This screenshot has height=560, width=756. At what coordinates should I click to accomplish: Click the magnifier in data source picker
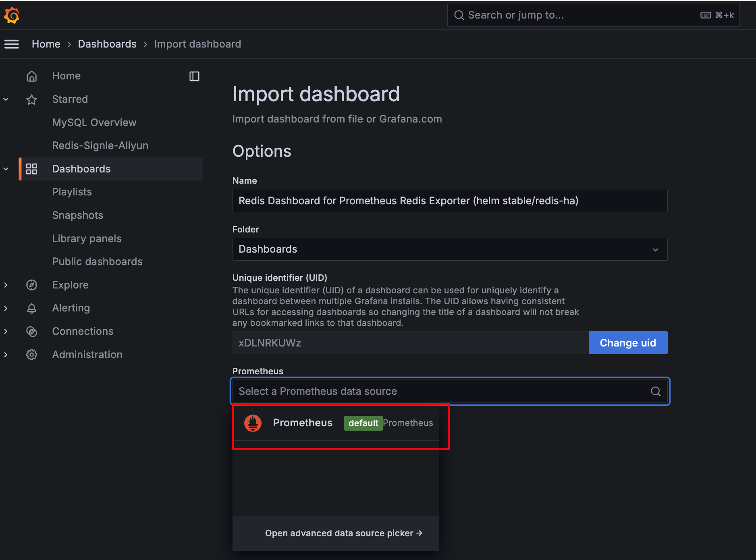656,391
